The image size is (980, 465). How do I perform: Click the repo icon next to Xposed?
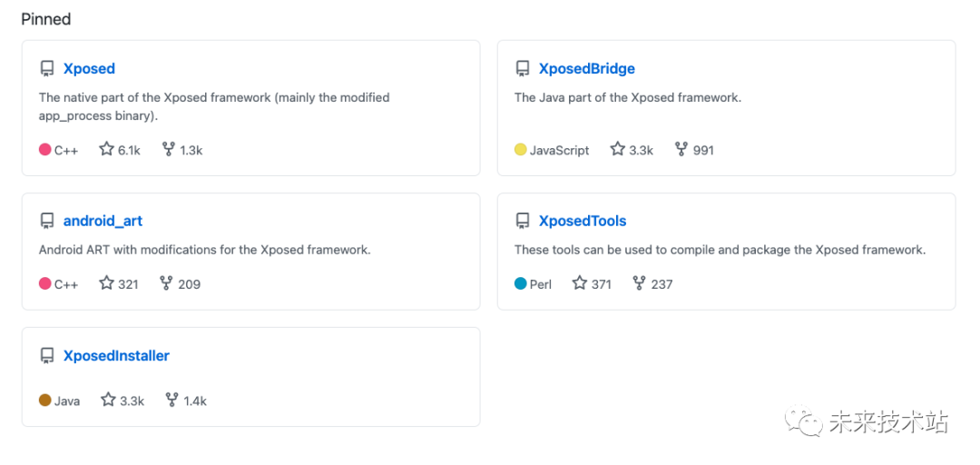[47, 68]
